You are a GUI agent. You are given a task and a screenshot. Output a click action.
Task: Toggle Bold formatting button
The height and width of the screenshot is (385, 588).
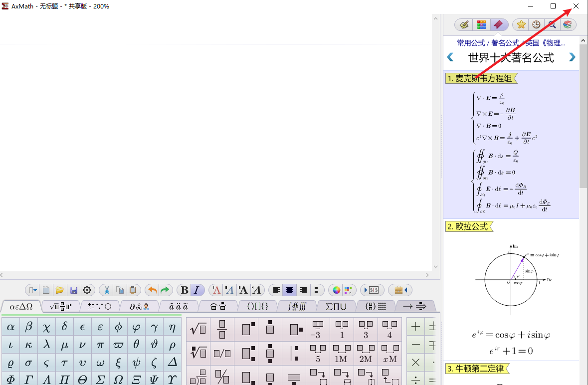(185, 290)
